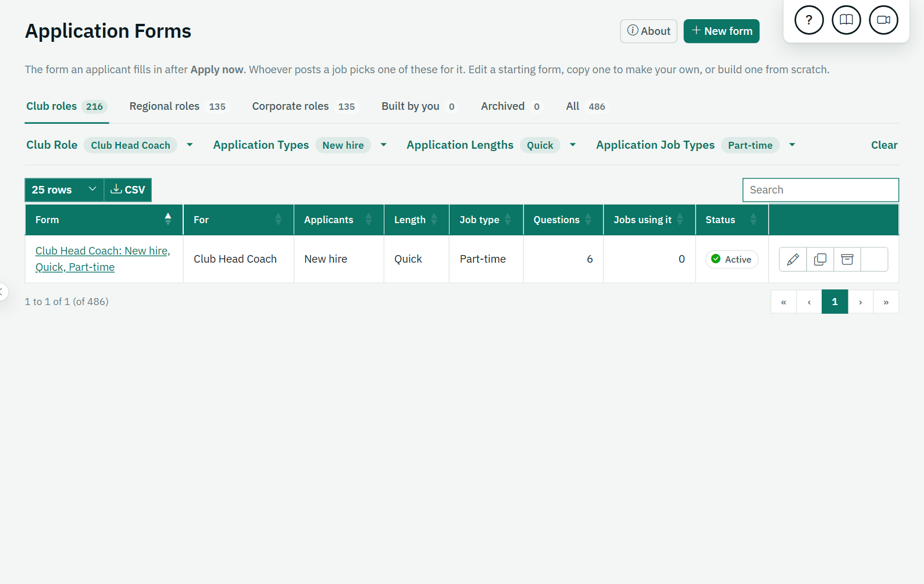This screenshot has height=584, width=924.
Task: Expand the Application Types filter dropdown arrow
Action: tap(383, 145)
